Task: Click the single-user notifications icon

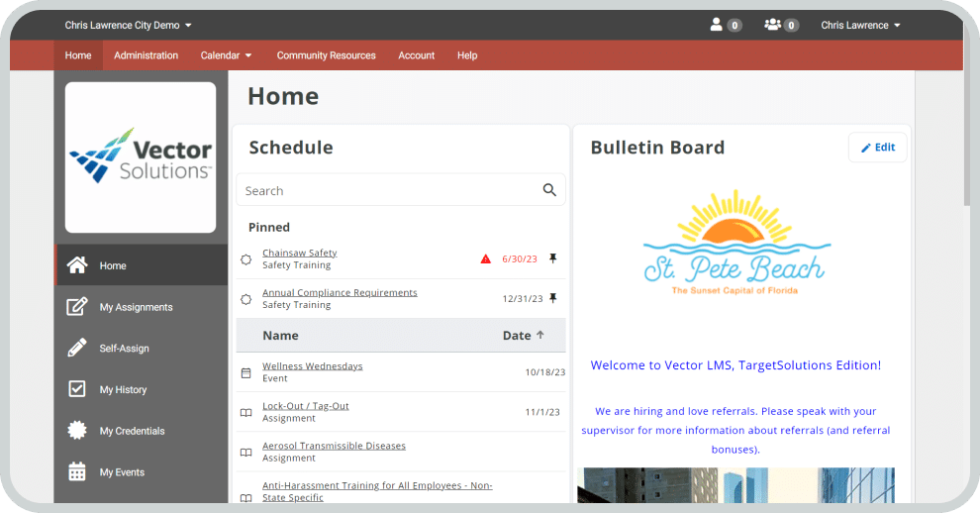Action: click(x=717, y=25)
